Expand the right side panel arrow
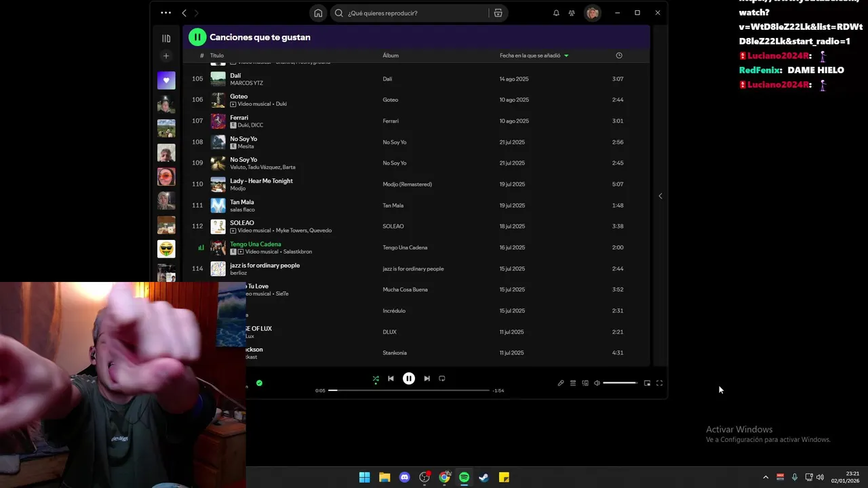 660,196
